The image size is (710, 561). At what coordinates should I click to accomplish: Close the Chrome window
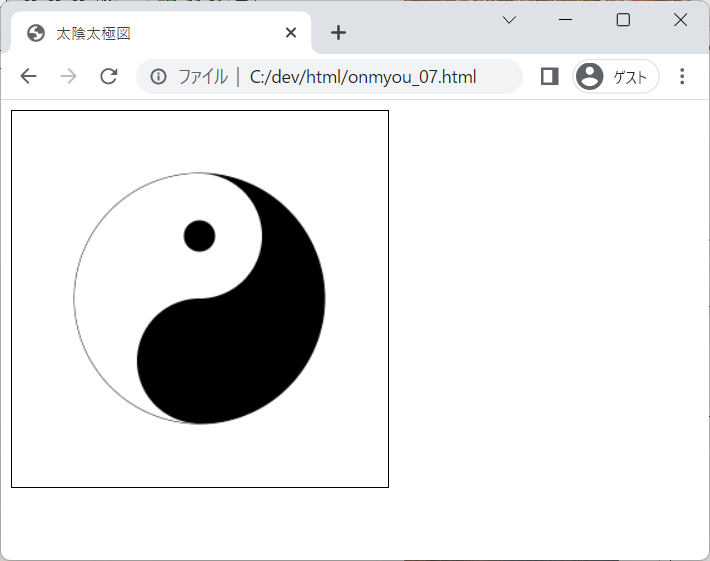click(x=680, y=19)
